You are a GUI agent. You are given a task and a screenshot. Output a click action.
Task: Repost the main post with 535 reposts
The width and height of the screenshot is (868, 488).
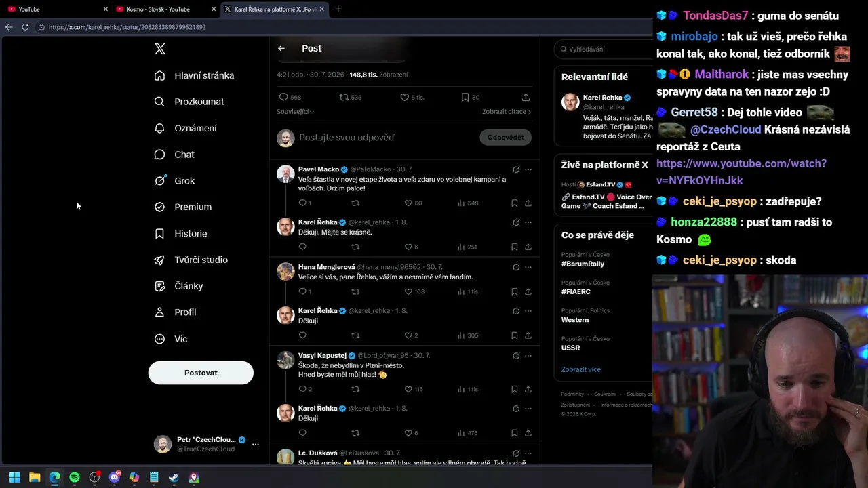344,97
